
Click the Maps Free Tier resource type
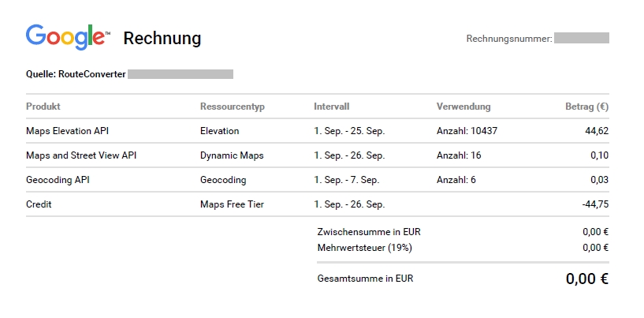(x=232, y=204)
